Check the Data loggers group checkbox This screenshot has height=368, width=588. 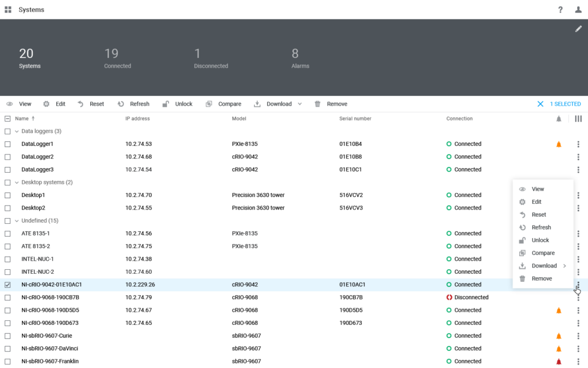[x=7, y=131]
